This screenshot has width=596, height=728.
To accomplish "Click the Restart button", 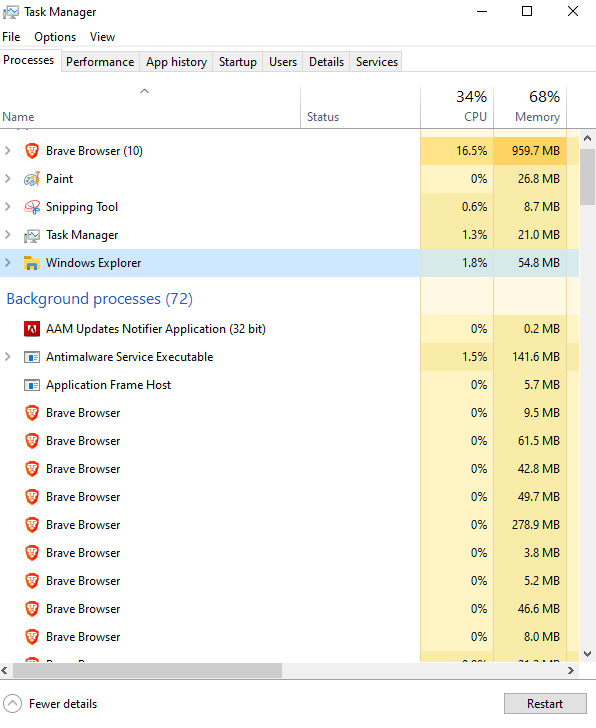I will pyautogui.click(x=545, y=704).
